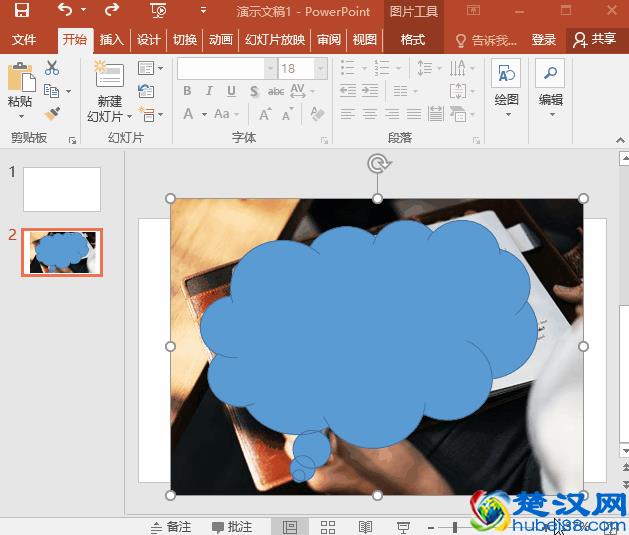Screen dimensions: 629x535
Task: Apply bullet list formatting
Action: click(x=347, y=68)
